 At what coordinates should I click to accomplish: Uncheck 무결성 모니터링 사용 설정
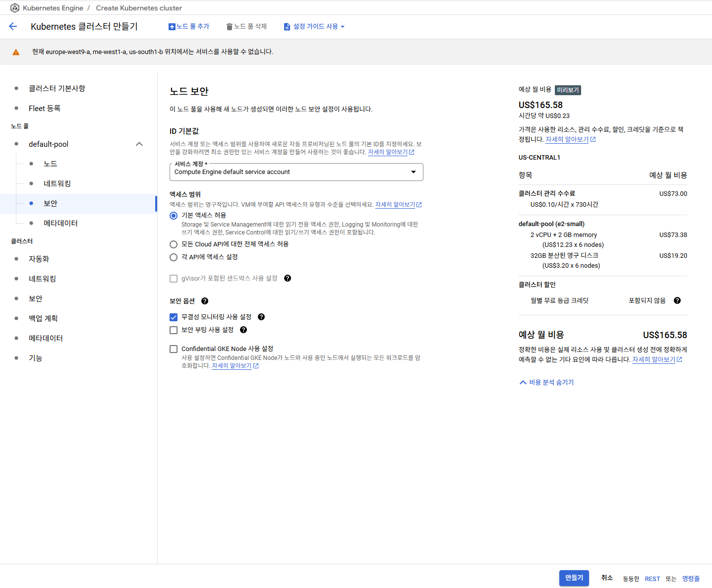click(174, 317)
